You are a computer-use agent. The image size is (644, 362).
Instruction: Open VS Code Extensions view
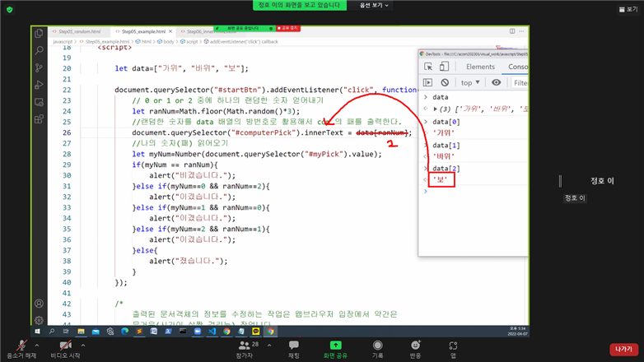(x=39, y=119)
